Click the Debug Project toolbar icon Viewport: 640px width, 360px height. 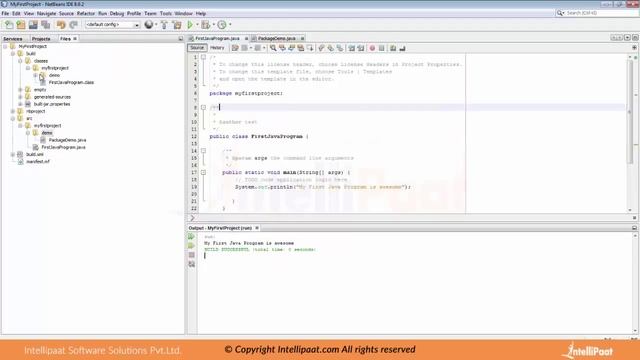point(205,25)
